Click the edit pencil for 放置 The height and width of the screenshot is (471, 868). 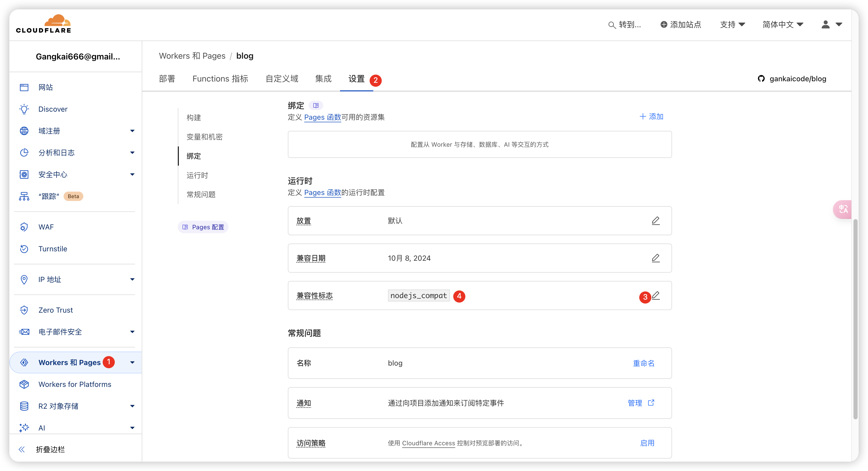click(656, 220)
